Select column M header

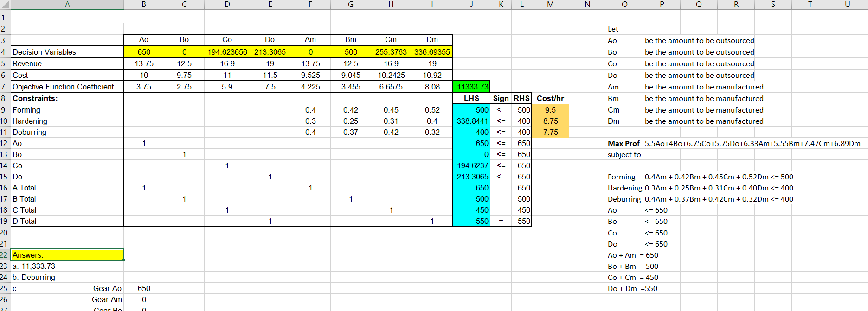(x=550, y=5)
